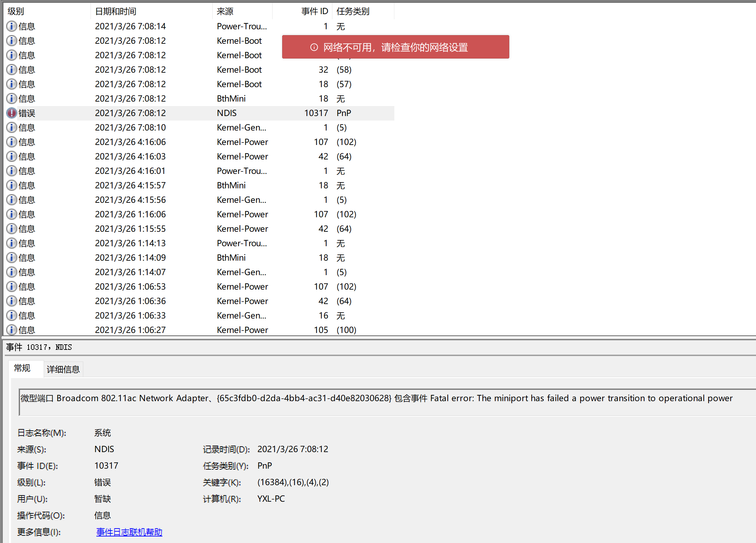
Task: Click the red error icon on NDIS row
Action: pos(12,113)
